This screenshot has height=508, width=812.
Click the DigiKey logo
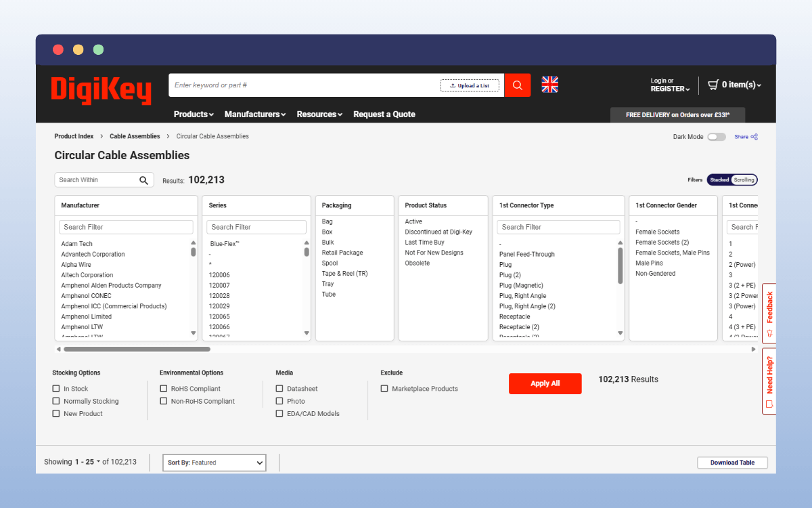pos(101,91)
